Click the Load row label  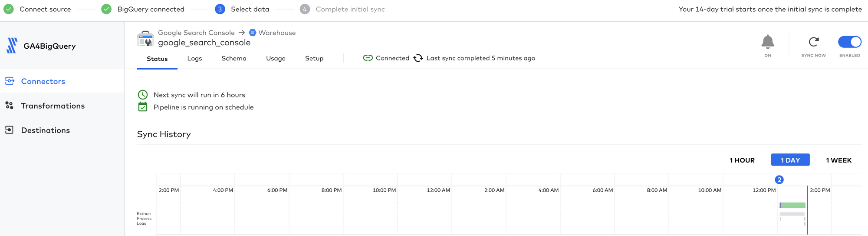(141, 223)
